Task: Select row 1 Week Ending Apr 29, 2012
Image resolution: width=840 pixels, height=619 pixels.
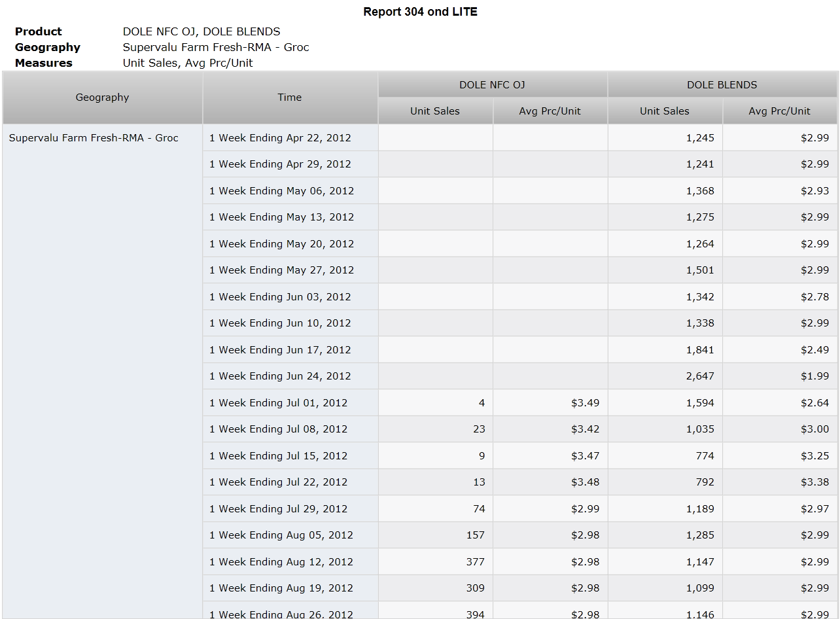Action: [290, 164]
